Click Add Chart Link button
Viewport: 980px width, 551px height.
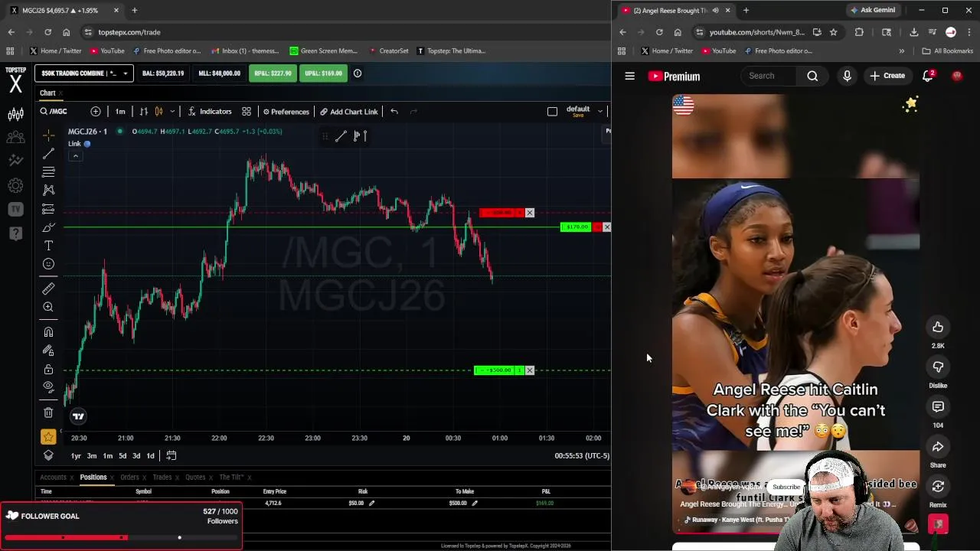click(x=349, y=112)
